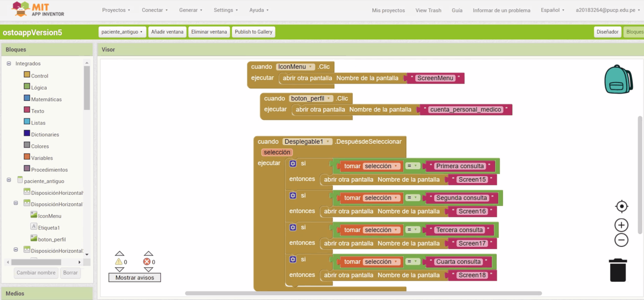The image size is (644, 300).
Task: Open mutator gear on Segunda consulta si block
Action: pyautogui.click(x=293, y=195)
